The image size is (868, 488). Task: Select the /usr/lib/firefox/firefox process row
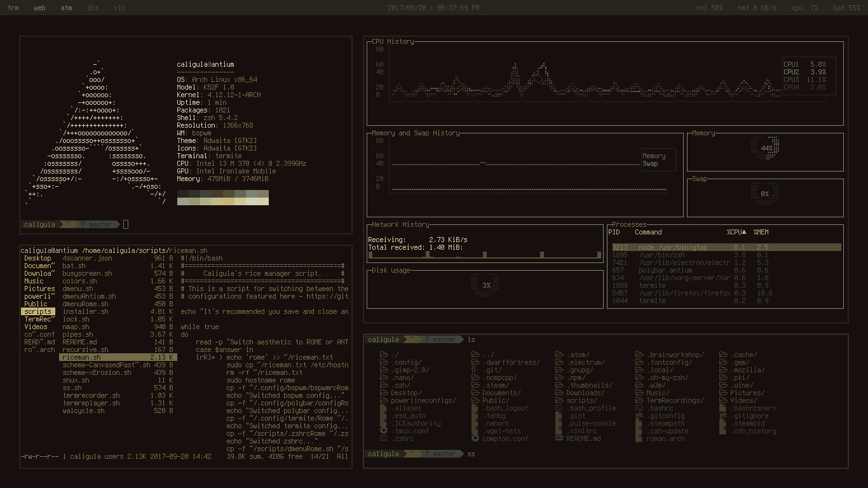click(726, 293)
